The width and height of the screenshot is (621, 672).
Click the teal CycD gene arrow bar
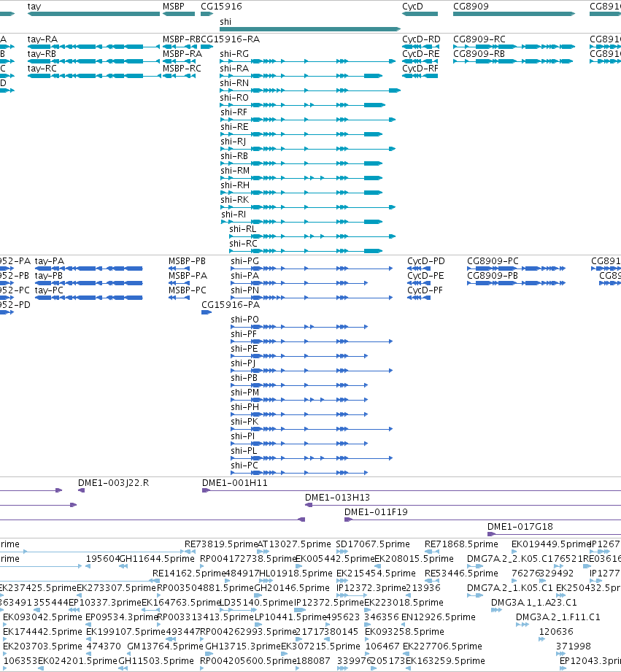point(420,14)
